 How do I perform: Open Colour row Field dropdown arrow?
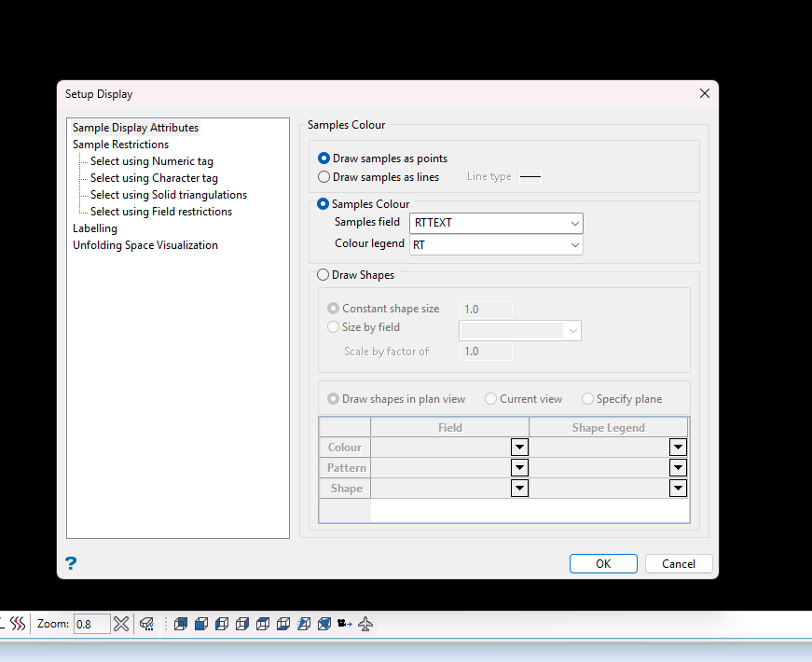point(519,447)
